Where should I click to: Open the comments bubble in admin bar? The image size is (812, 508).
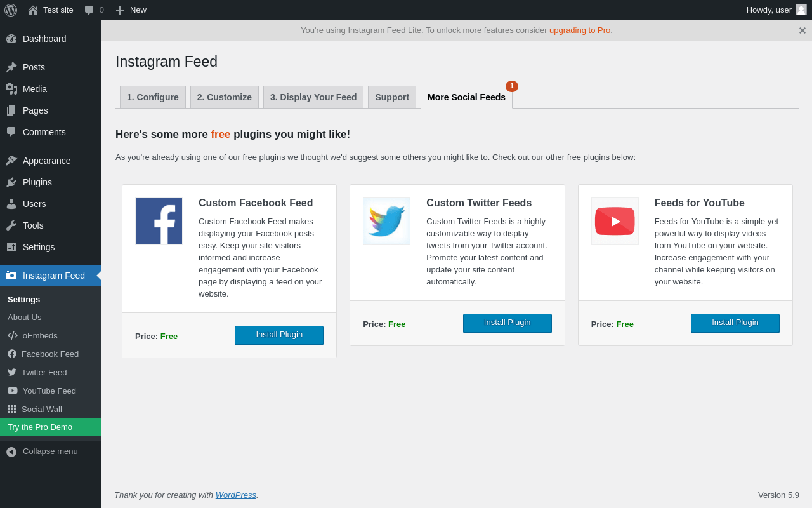[94, 10]
